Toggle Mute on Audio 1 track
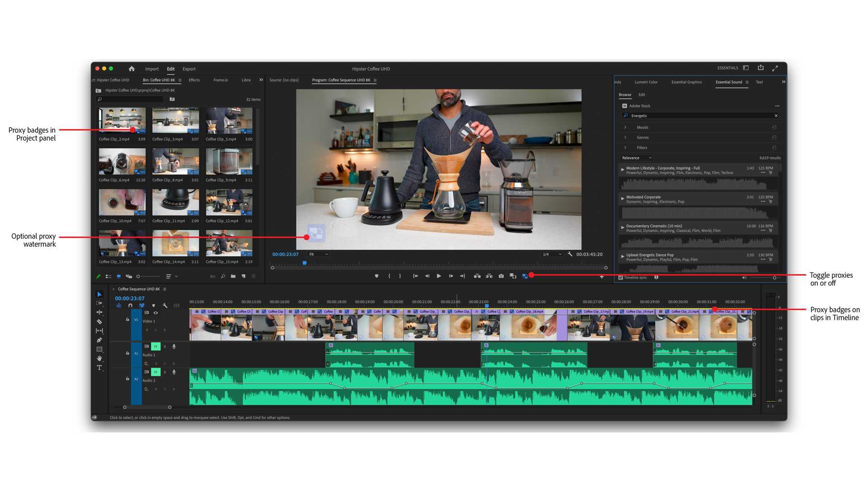This screenshot has width=868, height=488. (156, 347)
